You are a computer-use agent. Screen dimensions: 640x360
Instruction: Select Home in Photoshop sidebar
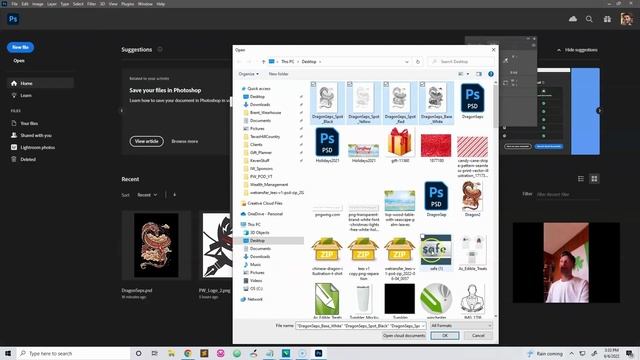coord(40,83)
